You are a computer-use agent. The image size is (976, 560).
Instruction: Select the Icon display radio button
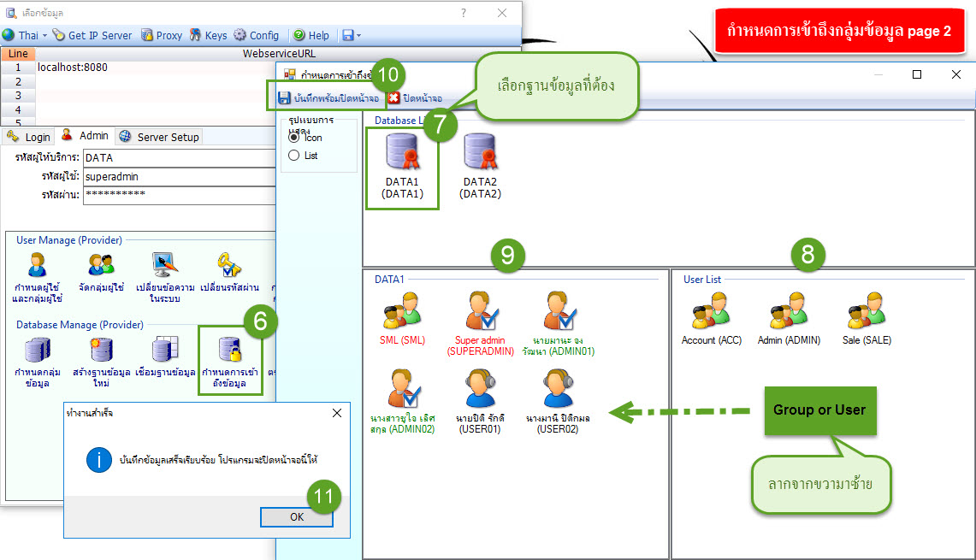click(293, 137)
